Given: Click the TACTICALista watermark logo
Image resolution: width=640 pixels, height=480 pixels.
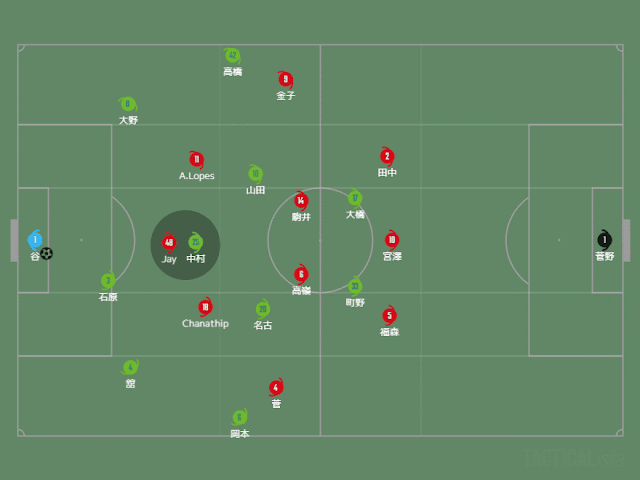Looking at the screenshot, I should point(573,458).
